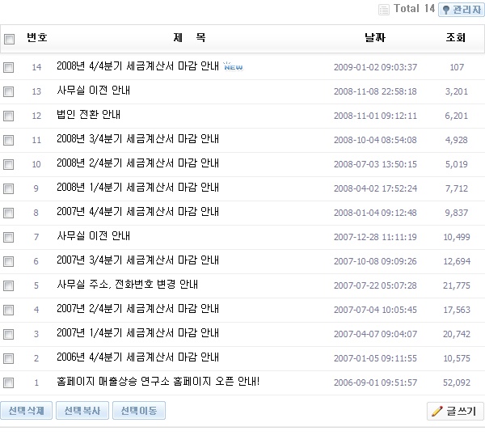
Task: Check the box beside post number 10
Action: 9,165
